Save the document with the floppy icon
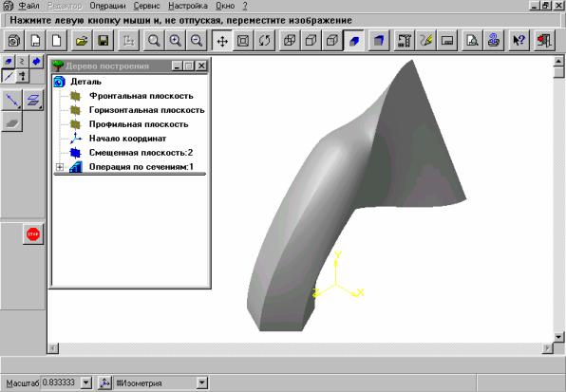Image resolution: width=566 pixels, height=392 pixels. [104, 41]
